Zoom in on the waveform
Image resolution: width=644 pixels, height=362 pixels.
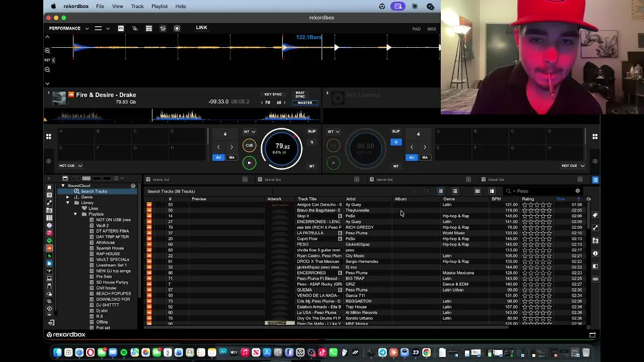point(47,51)
